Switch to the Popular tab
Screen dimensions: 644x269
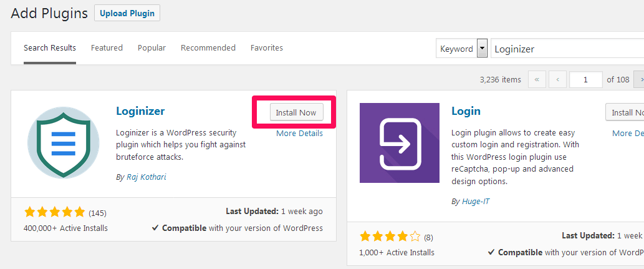pos(151,47)
